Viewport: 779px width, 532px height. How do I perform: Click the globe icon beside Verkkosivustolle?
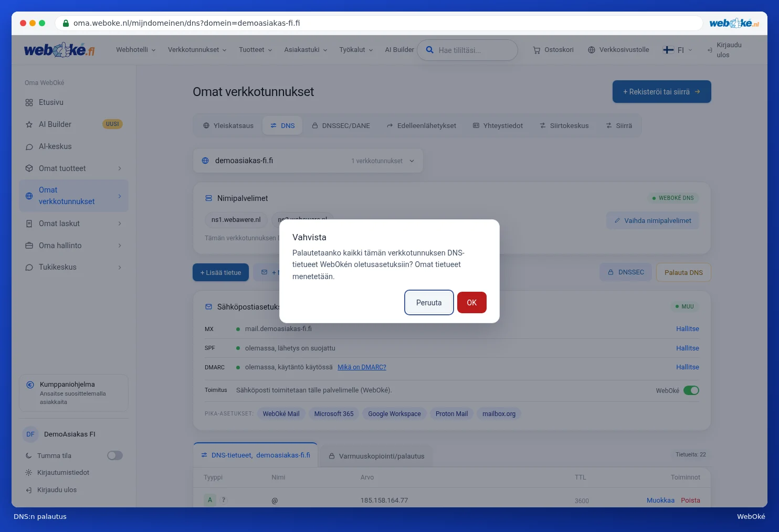pyautogui.click(x=592, y=50)
